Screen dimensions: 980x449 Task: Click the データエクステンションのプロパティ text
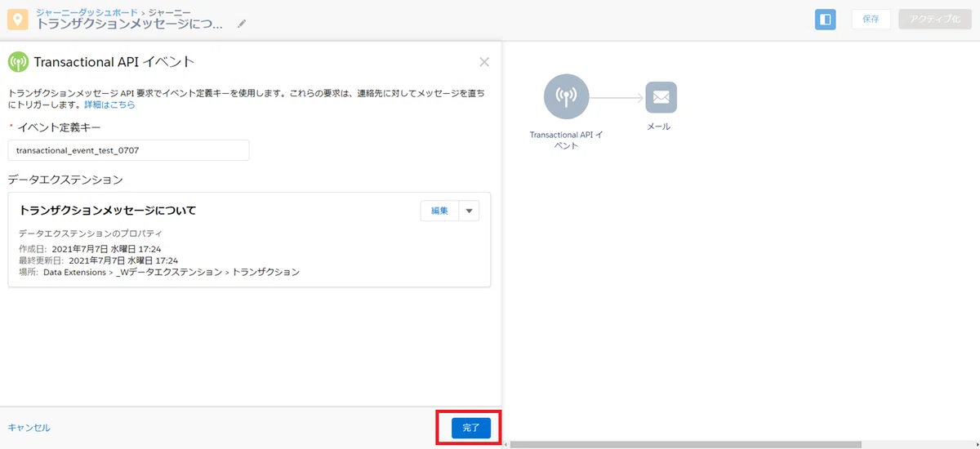tap(91, 233)
